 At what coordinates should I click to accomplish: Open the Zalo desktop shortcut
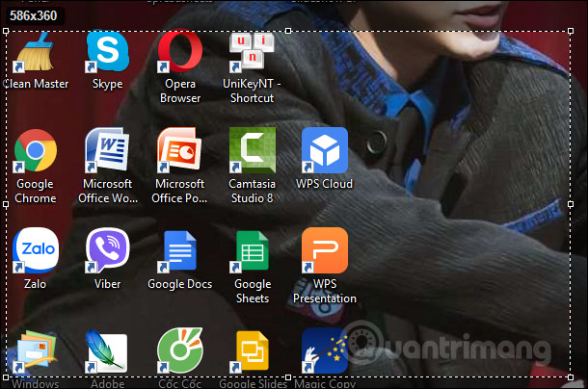(36, 250)
